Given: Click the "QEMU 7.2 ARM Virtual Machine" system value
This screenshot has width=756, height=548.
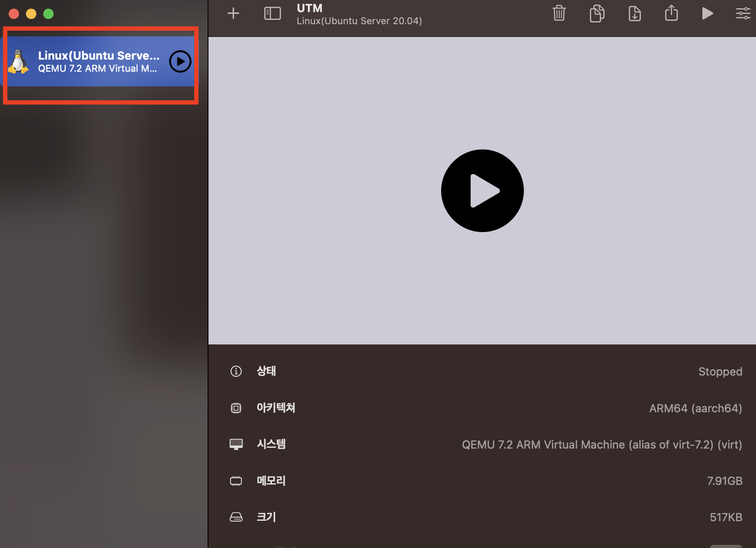Looking at the screenshot, I should pos(602,445).
